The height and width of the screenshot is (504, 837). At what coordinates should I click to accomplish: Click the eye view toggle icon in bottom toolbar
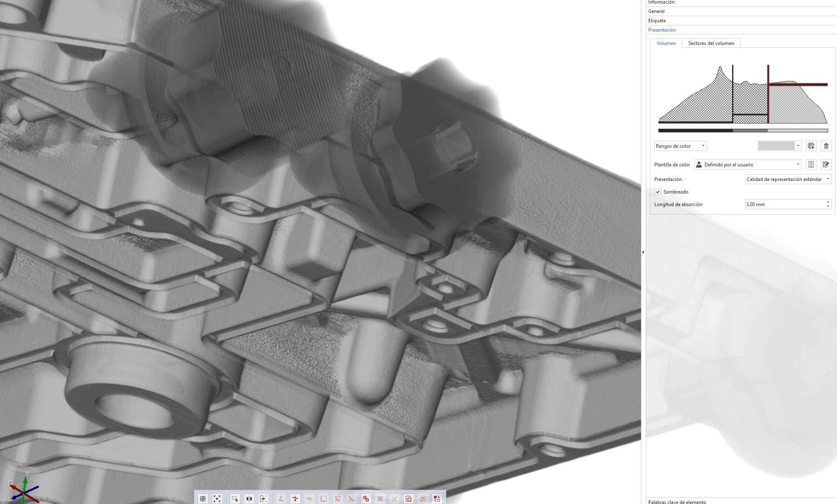tap(263, 499)
